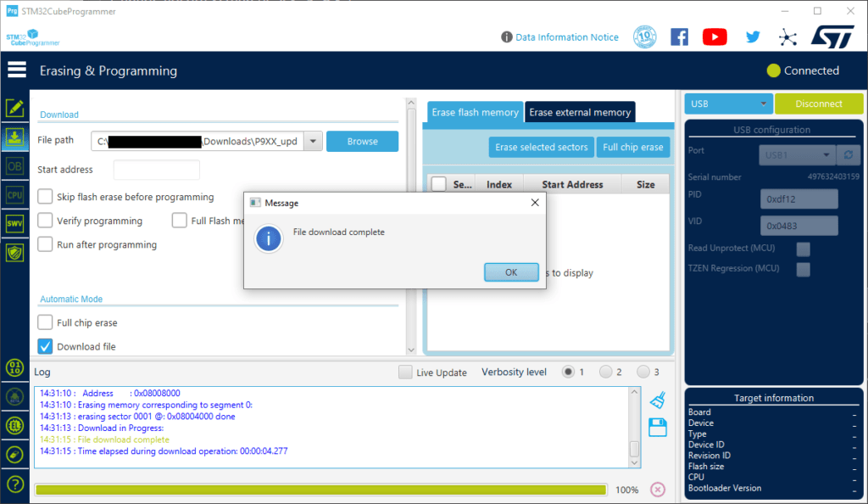Enable Skip flash erase before programming
The image size is (868, 504).
coord(46,197)
